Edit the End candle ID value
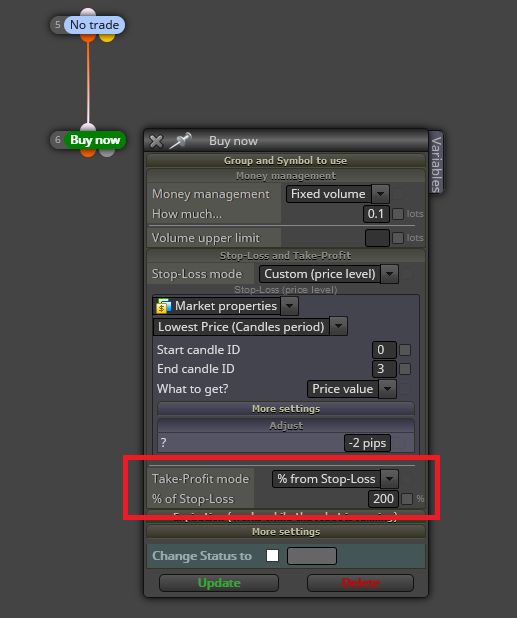The width and height of the screenshot is (517, 618). 384,369
